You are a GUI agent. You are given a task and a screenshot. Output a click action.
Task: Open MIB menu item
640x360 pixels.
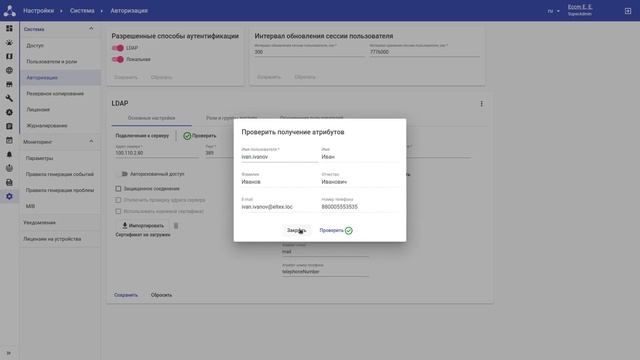coord(60,206)
